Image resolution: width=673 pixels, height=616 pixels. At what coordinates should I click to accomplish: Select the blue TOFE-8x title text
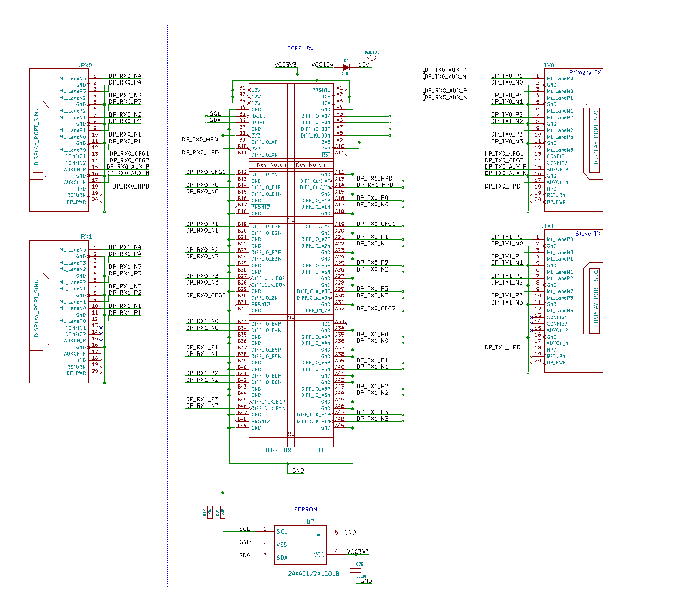pyautogui.click(x=300, y=48)
